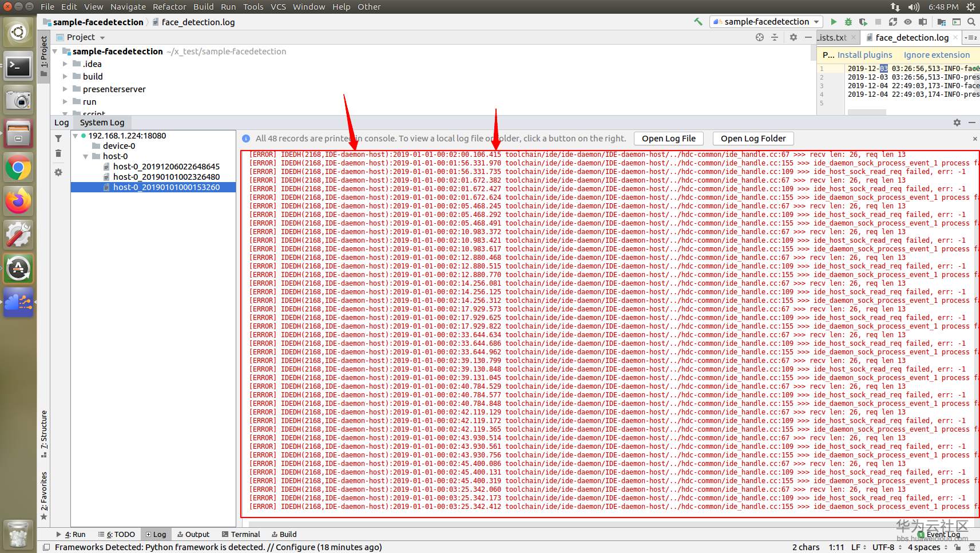The height and width of the screenshot is (553, 980).
Task: Click the run-window icon beside search
Action: click(957, 22)
